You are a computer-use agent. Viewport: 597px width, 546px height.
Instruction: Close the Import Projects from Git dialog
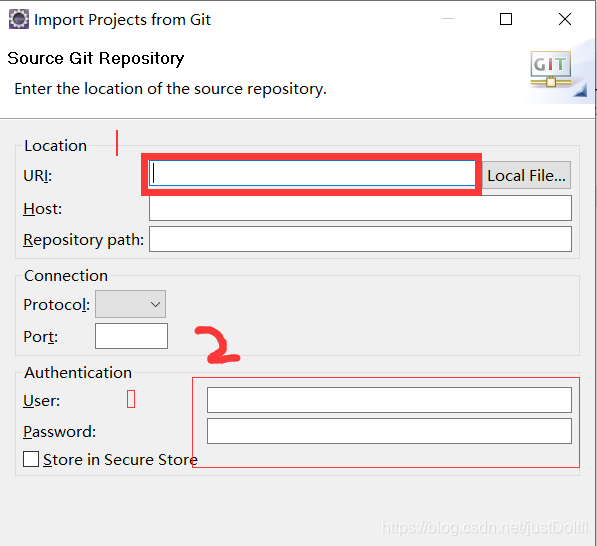pyautogui.click(x=565, y=19)
